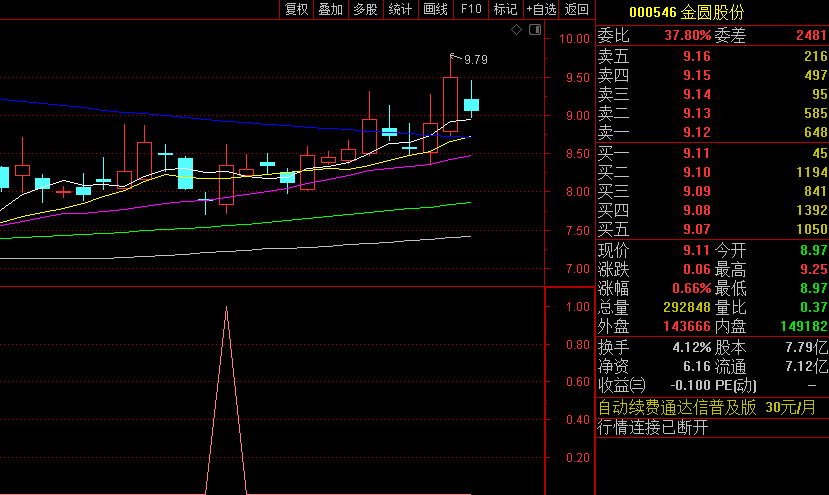Click 最高 value 9.25
The height and width of the screenshot is (495, 829).
coord(814,269)
